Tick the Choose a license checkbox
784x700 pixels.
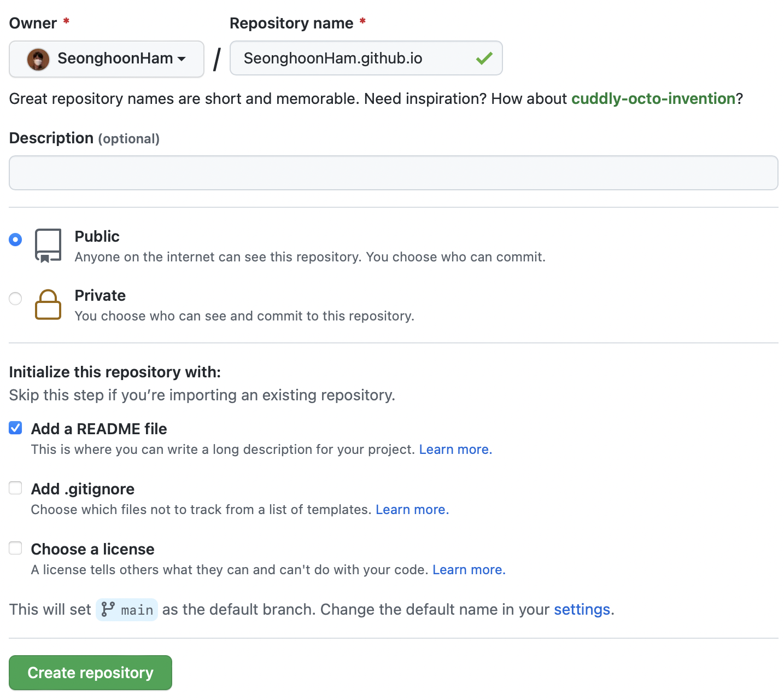pos(15,548)
